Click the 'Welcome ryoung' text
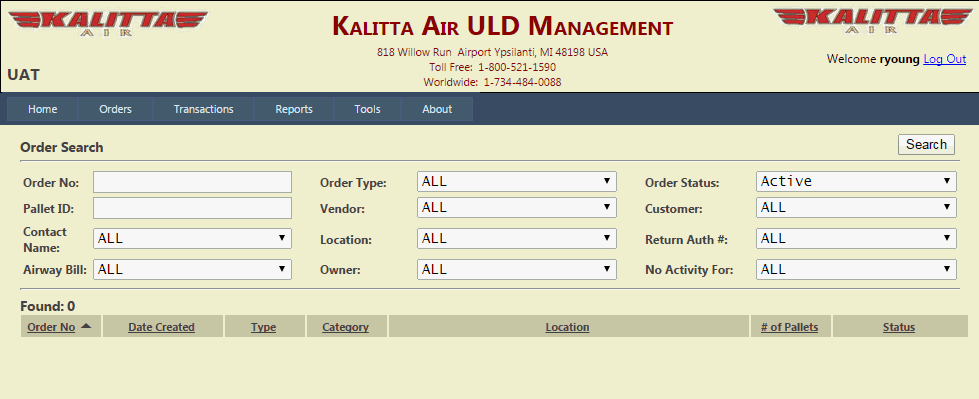 coord(873,59)
